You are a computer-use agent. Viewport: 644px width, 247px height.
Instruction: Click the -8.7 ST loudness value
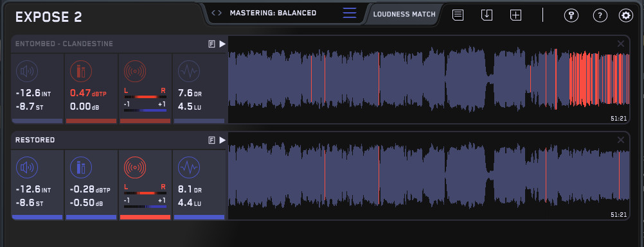pyautogui.click(x=30, y=107)
